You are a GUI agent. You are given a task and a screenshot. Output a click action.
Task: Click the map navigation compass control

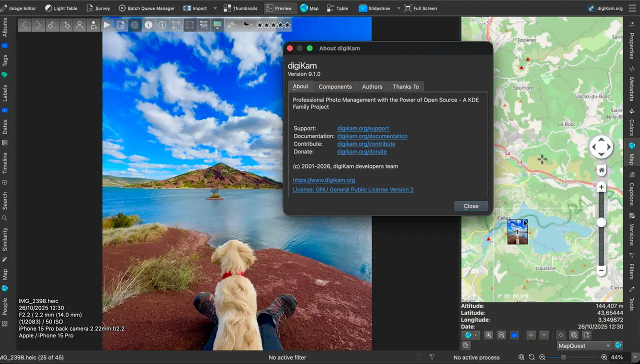click(601, 147)
